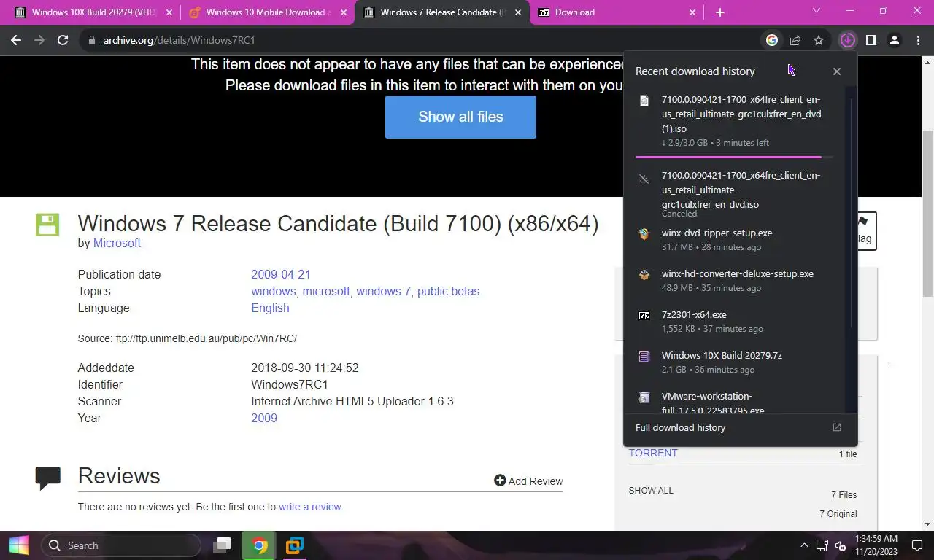Open the English language link
934x560 pixels.
(270, 308)
